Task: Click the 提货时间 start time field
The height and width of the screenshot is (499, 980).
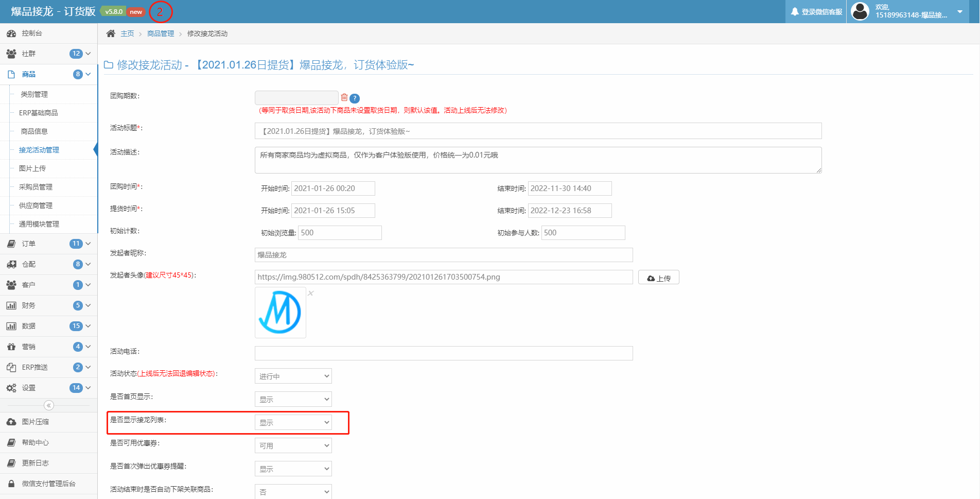Action: (333, 211)
